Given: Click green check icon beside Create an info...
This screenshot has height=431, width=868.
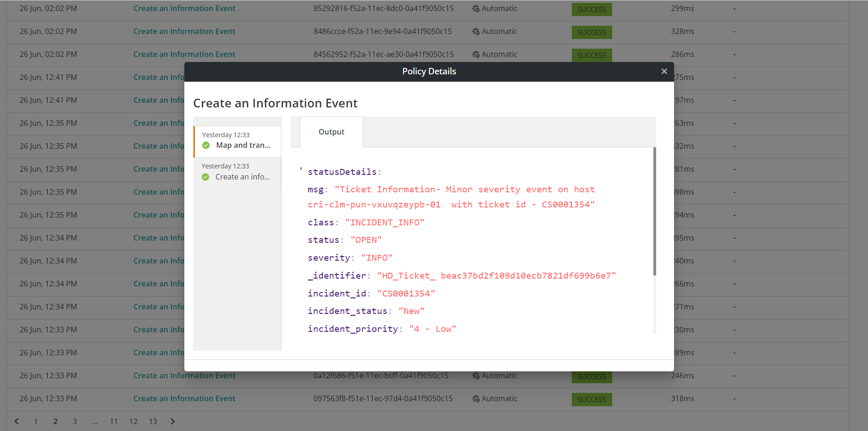Looking at the screenshot, I should [x=205, y=177].
